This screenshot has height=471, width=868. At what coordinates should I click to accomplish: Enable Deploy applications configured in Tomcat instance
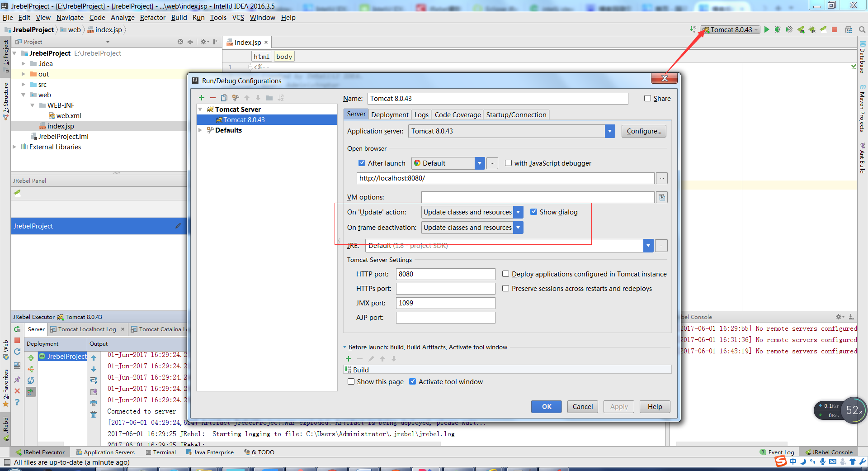tap(506, 274)
